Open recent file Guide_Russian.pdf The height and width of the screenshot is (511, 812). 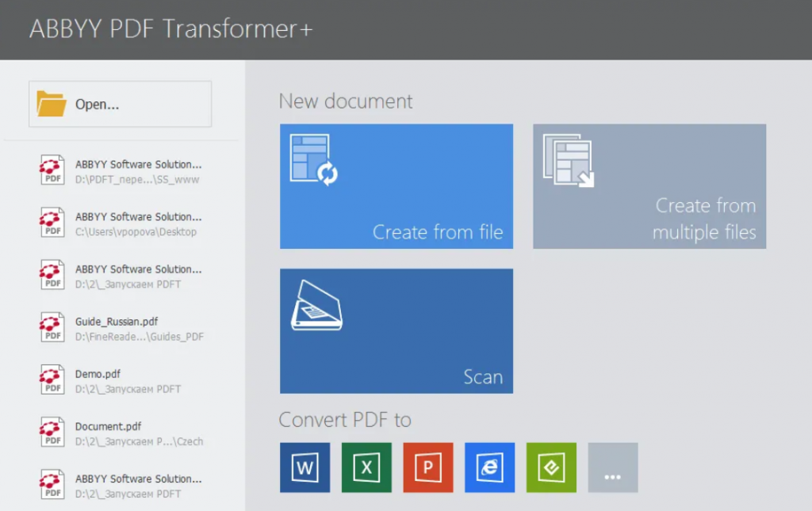[x=117, y=322]
